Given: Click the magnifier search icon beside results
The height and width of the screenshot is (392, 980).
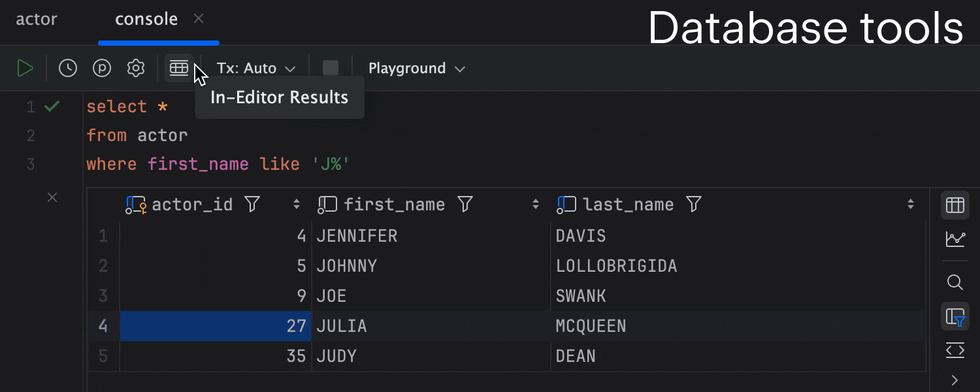Looking at the screenshot, I should pos(955,282).
